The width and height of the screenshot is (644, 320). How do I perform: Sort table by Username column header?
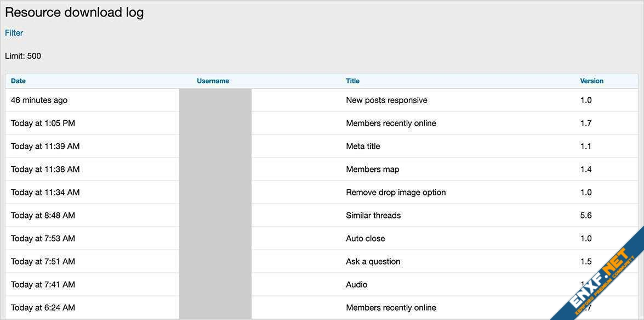[x=213, y=81]
